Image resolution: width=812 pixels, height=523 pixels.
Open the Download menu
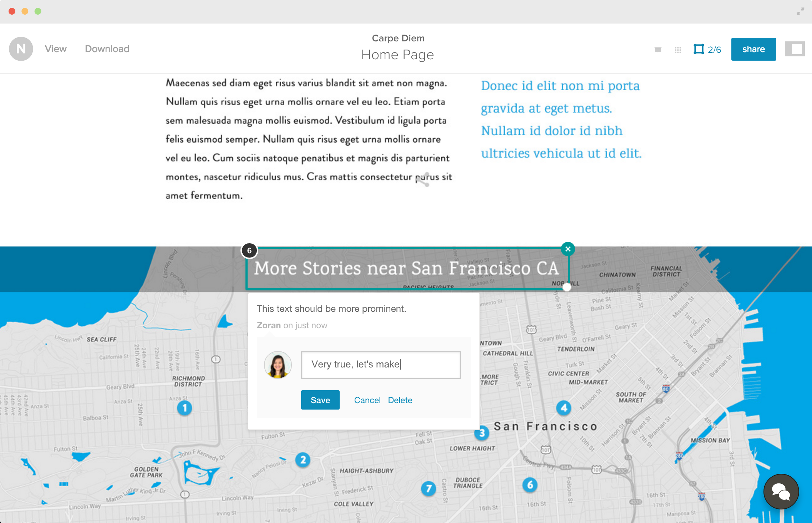tap(107, 49)
